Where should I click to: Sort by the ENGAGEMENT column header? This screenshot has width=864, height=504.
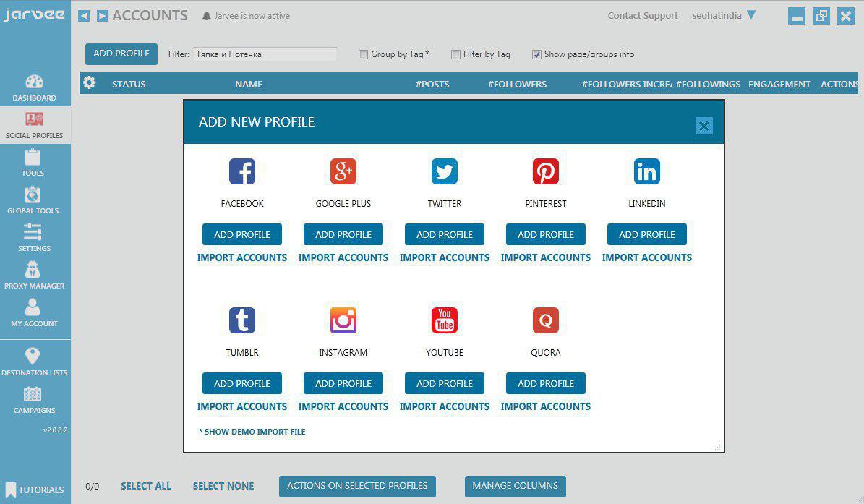[x=779, y=85]
